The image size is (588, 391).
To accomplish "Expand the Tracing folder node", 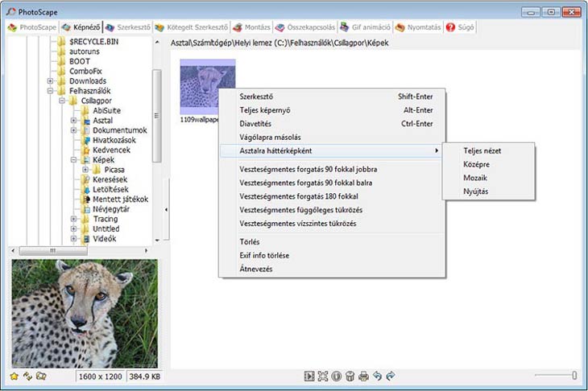I will (73, 219).
